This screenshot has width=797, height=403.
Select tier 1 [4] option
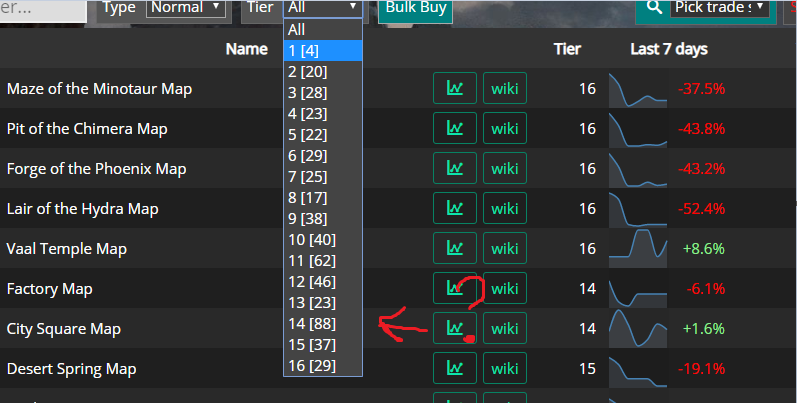[x=323, y=50]
